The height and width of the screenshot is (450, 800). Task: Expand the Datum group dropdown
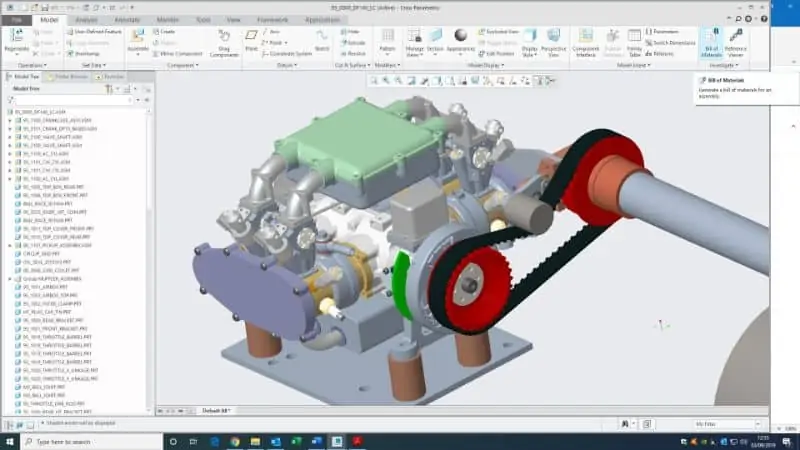click(x=287, y=65)
